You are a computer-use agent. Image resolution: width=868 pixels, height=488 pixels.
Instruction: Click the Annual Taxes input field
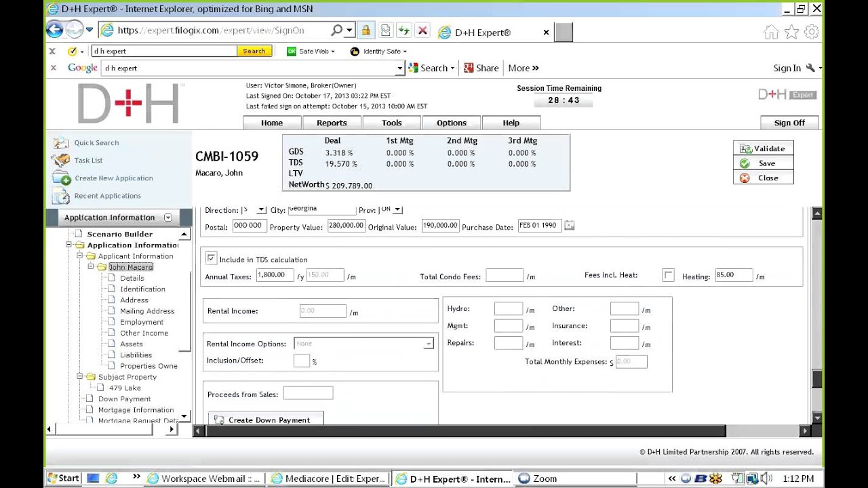pos(275,275)
